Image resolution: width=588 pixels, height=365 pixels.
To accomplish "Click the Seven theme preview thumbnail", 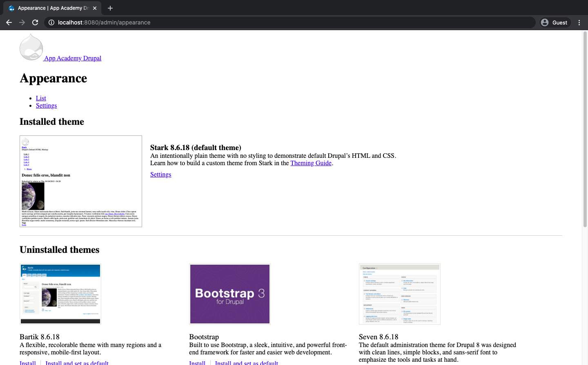I will coord(399,294).
